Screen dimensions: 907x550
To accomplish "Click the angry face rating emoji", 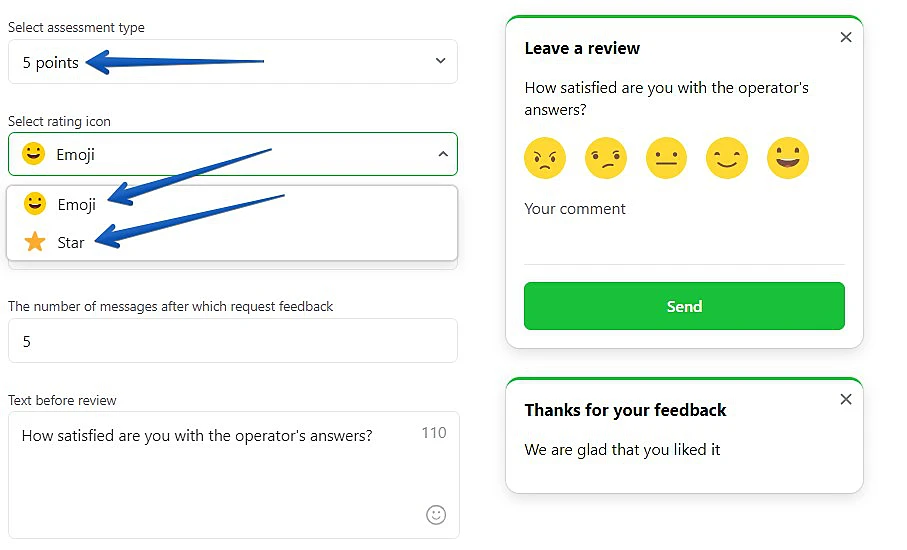I will [x=545, y=158].
